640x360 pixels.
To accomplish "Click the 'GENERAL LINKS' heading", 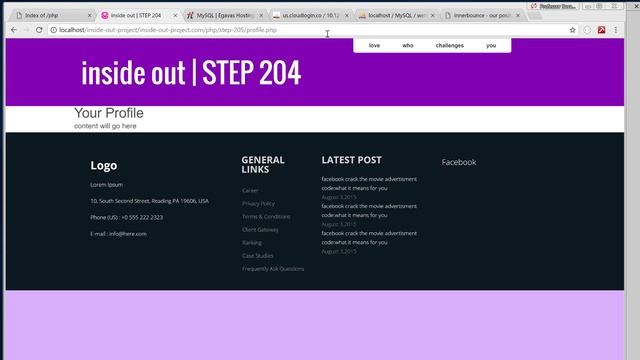I will pos(263,164).
